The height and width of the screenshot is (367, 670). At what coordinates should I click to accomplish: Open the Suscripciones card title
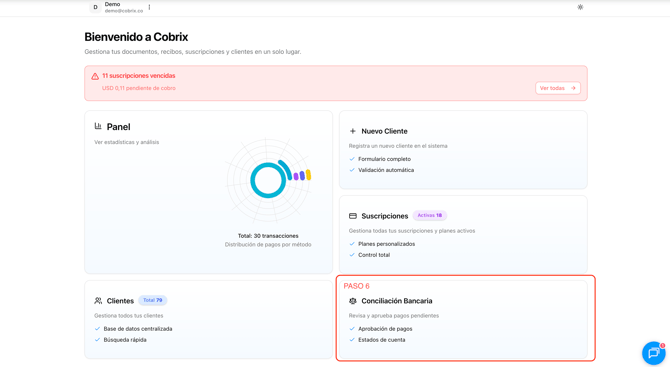coord(385,216)
